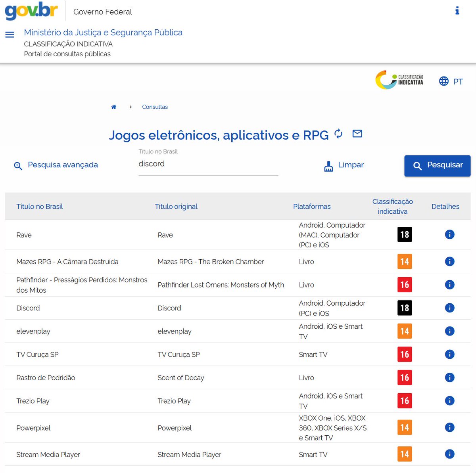Select 'Portal de consultas públicas' text
Image resolution: width=476 pixels, height=473 pixels.
tap(67, 54)
